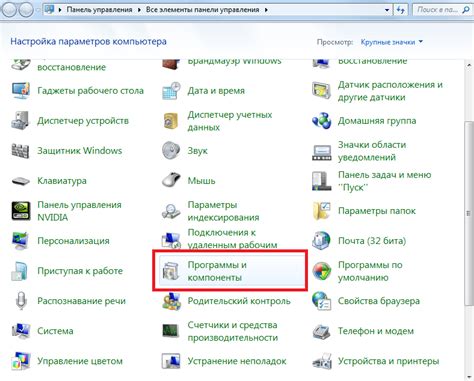Image resolution: width=474 pixels, height=381 pixels.
Task: Open the Mouse settings icon
Action: tap(171, 180)
